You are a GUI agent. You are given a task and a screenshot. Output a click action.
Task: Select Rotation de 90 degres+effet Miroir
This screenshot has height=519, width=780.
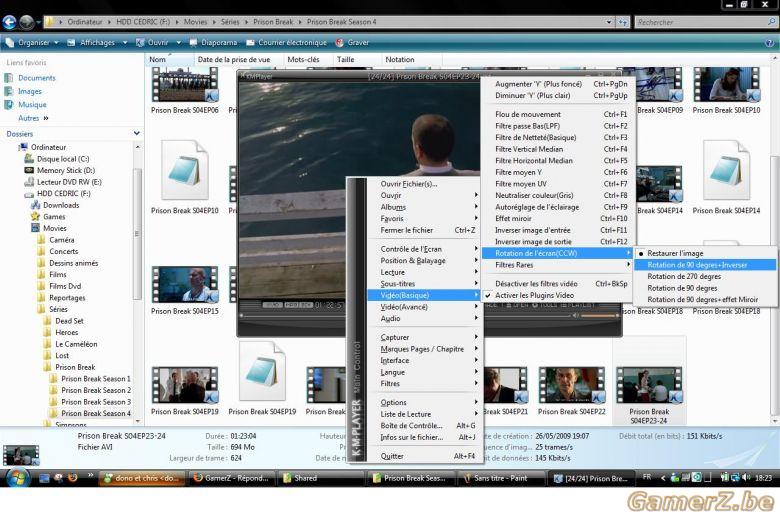point(705,300)
